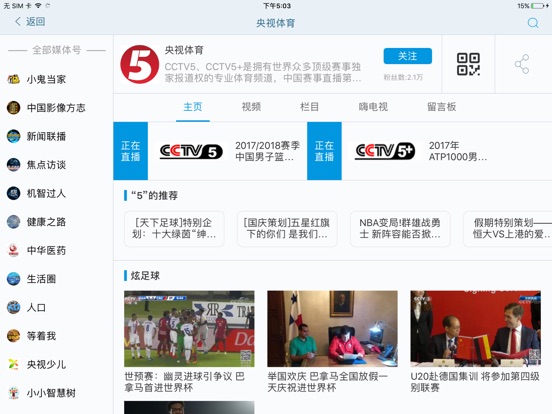The image size is (552, 414).
Task: Show the QR code for 央视体育
Action: (x=468, y=64)
